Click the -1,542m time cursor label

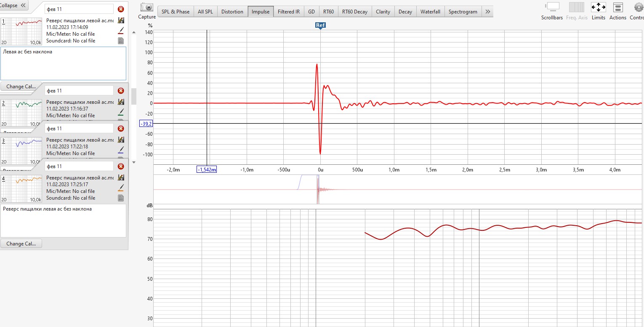click(207, 169)
